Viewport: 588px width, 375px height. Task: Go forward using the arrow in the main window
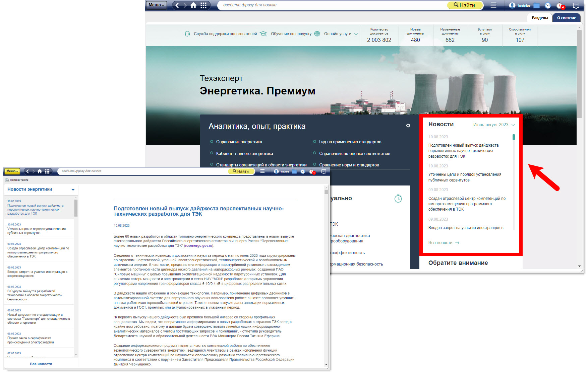pyautogui.click(x=185, y=5)
